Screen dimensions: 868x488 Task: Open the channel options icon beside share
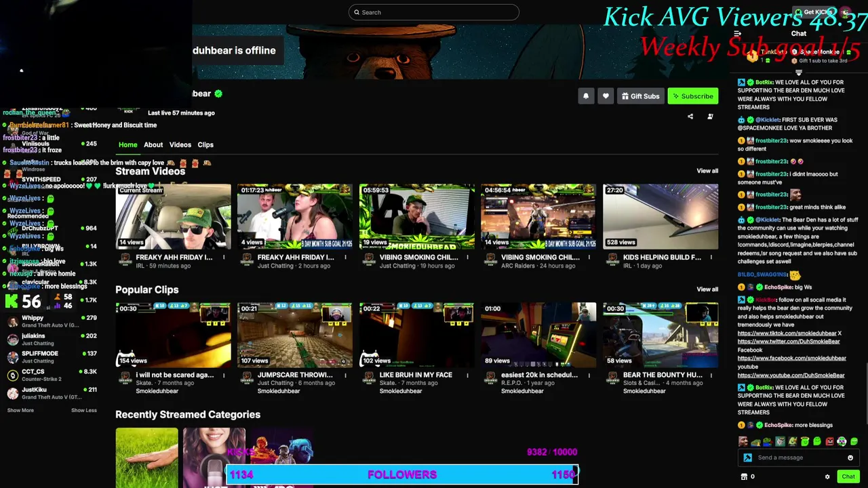coord(710,117)
